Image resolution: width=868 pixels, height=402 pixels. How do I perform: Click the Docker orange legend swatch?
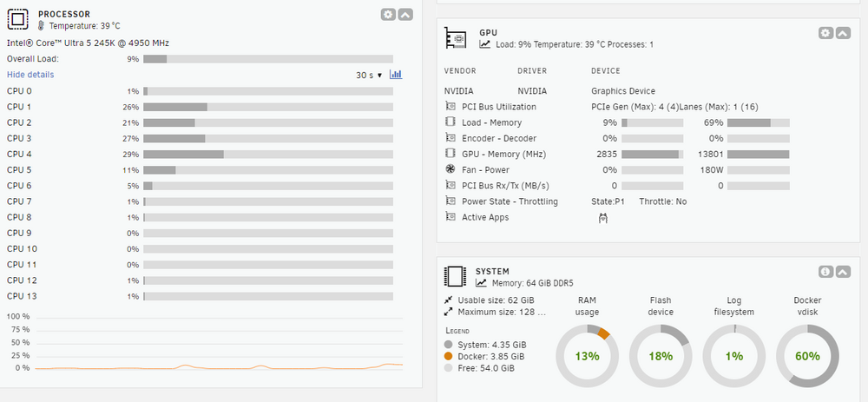coord(449,356)
